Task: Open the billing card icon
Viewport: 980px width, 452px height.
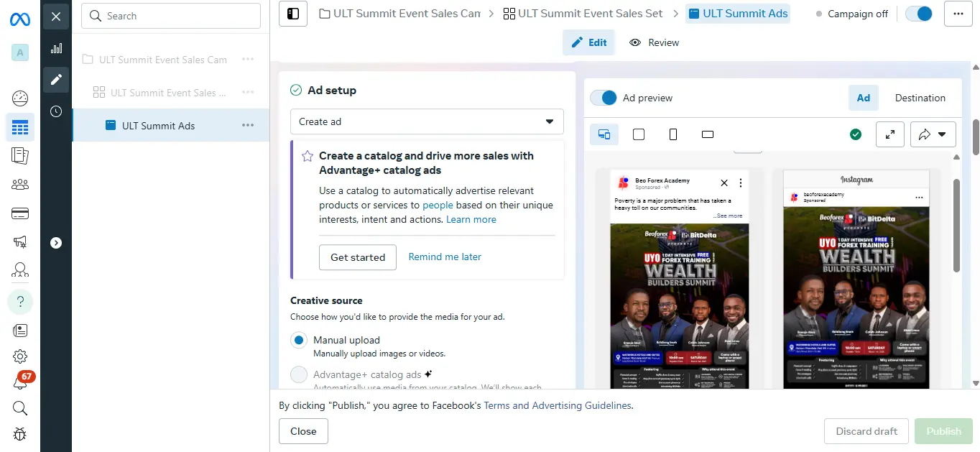Action: (20, 213)
